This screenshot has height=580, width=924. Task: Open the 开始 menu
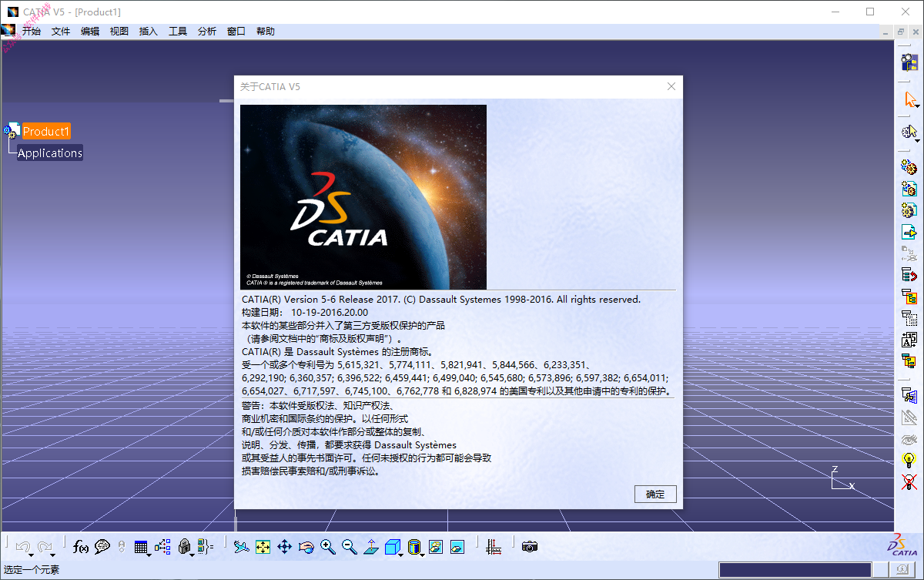point(31,32)
